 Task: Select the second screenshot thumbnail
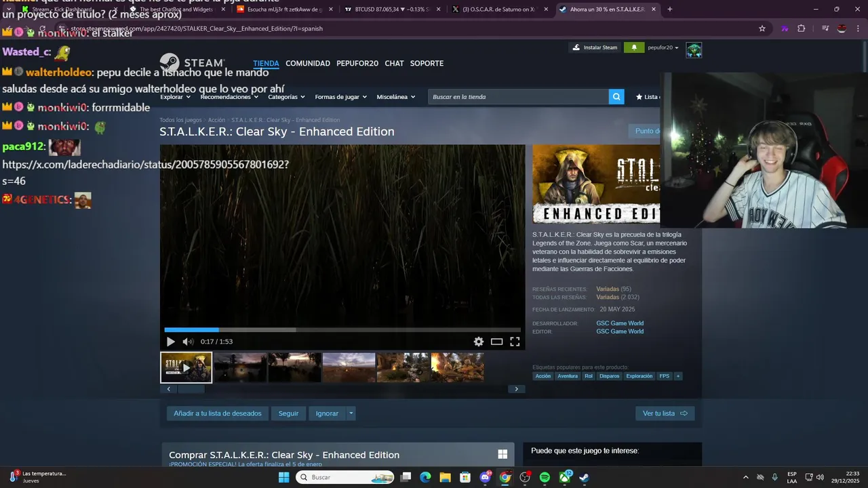coord(241,367)
